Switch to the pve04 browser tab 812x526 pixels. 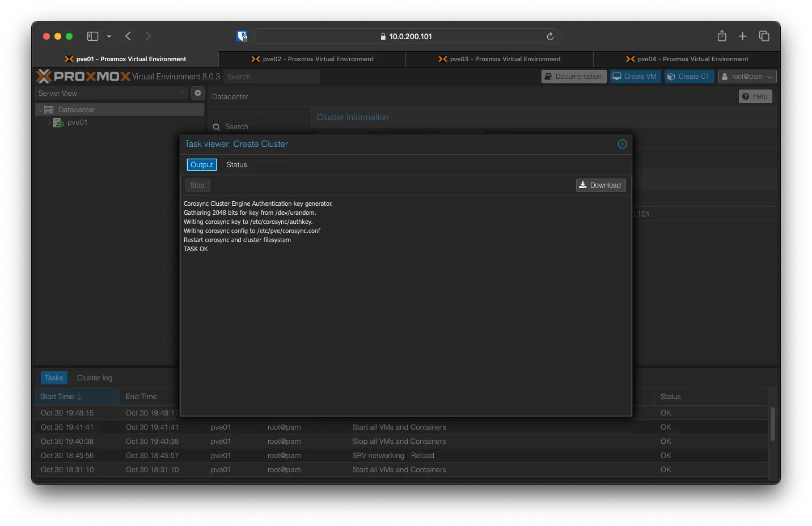687,59
